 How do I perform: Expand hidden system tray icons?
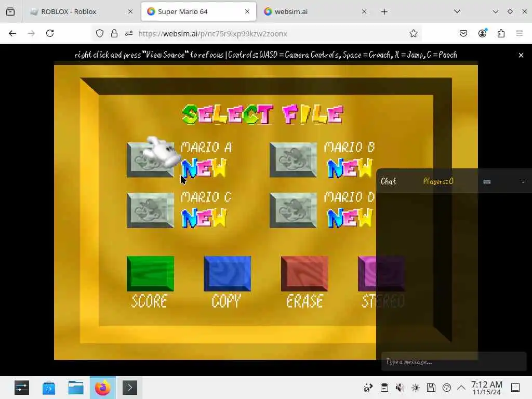(461, 388)
